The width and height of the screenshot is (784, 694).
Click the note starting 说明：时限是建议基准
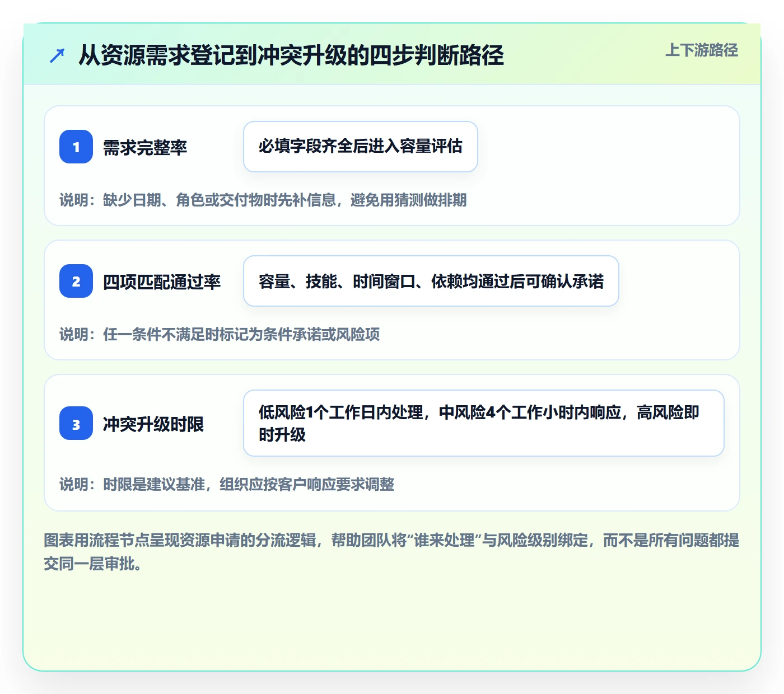tap(227, 484)
